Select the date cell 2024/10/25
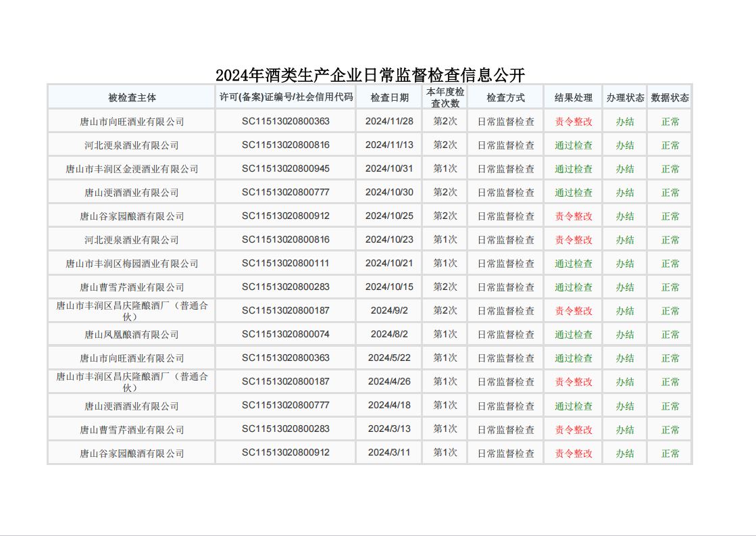The image size is (756, 536). click(x=389, y=216)
